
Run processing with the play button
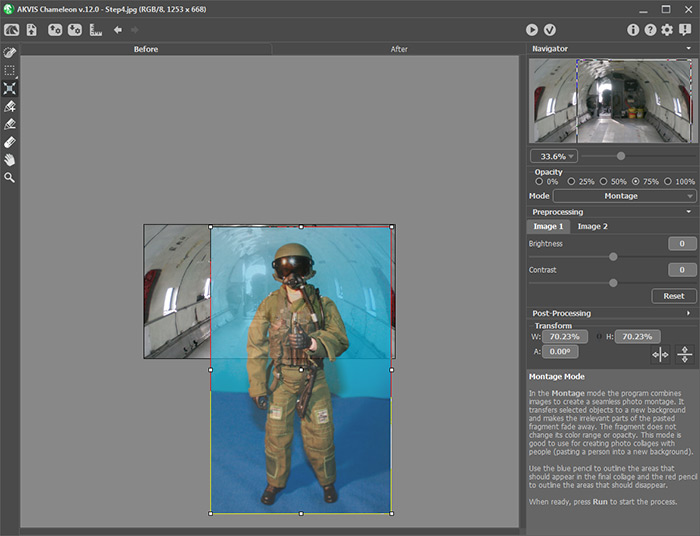tap(531, 30)
